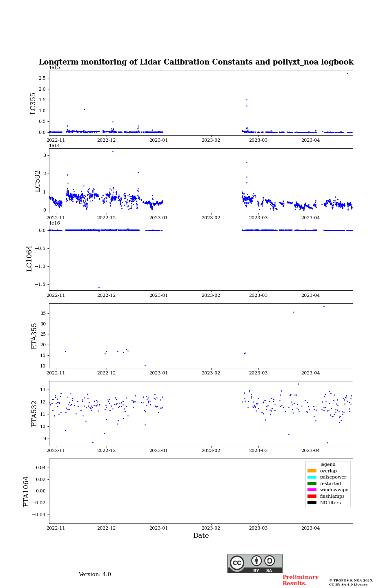Image resolution: width=392 pixels, height=588 pixels.
Task: Click the ETA1064 y-axis label
Action: click(x=26, y=491)
